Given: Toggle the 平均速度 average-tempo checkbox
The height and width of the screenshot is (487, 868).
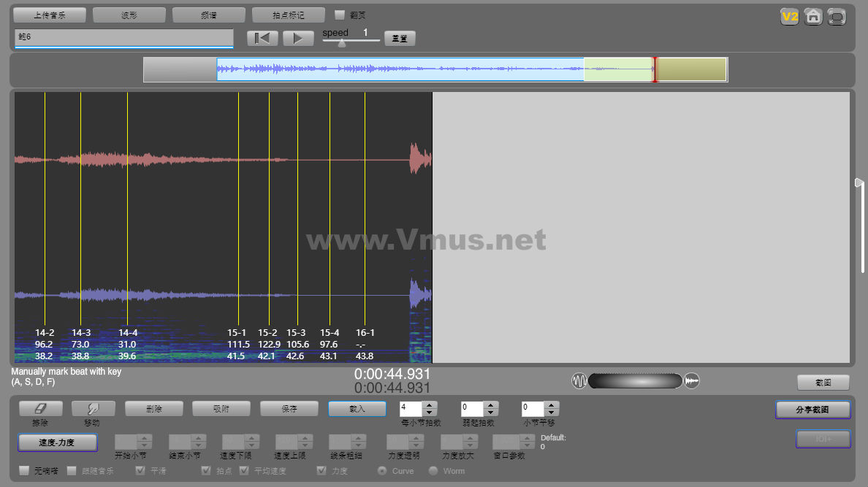Looking at the screenshot, I should 243,470.
